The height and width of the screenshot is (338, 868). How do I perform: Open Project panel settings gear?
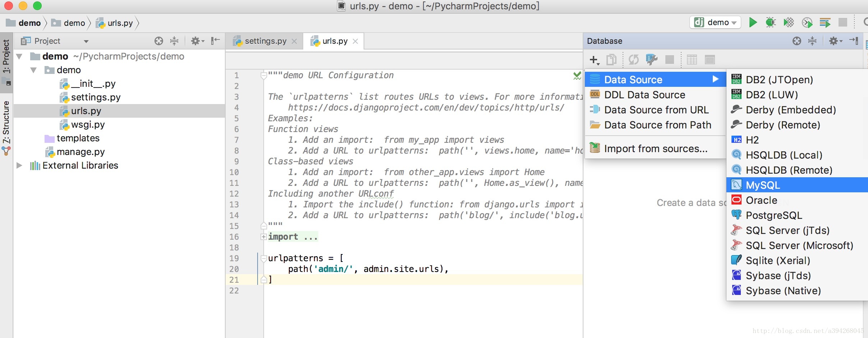pos(197,41)
